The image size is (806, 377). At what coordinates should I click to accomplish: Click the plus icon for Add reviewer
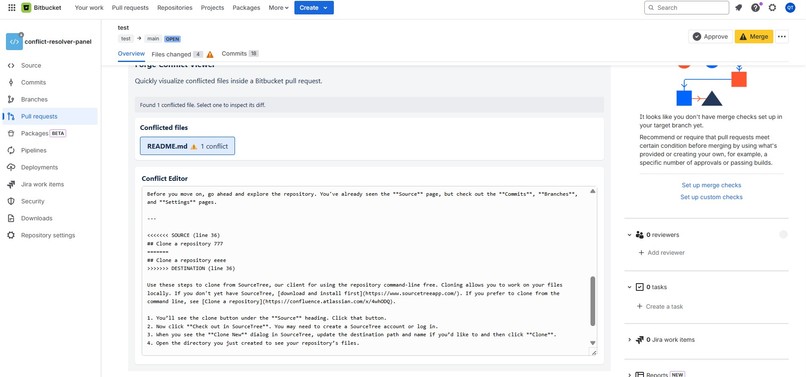[x=641, y=253]
